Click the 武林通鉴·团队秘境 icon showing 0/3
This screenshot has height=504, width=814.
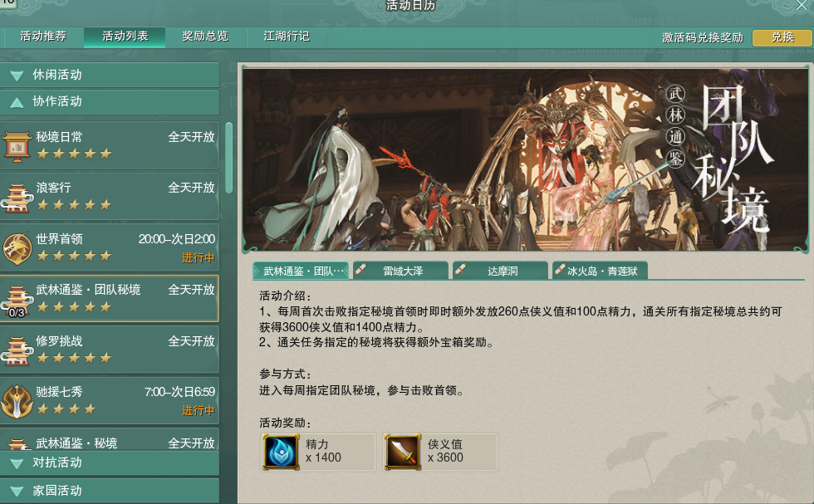tap(17, 300)
